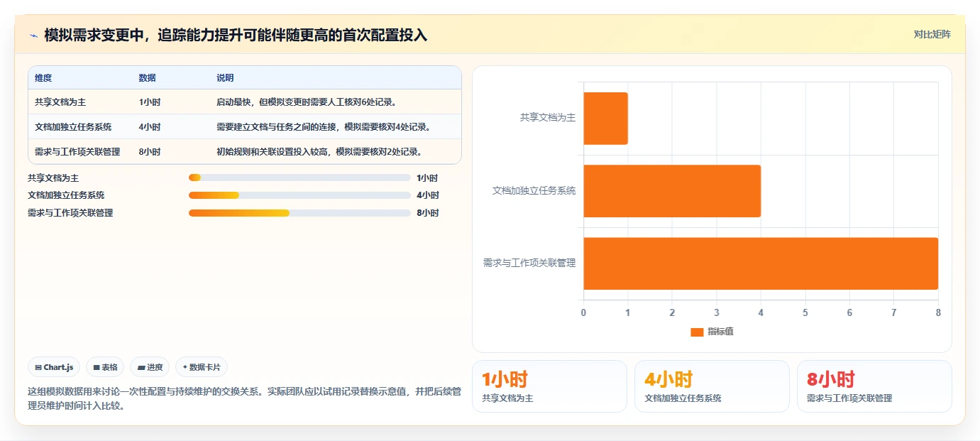Click the lightning icon beside the title
This screenshot has height=441, width=980.
click(x=33, y=35)
